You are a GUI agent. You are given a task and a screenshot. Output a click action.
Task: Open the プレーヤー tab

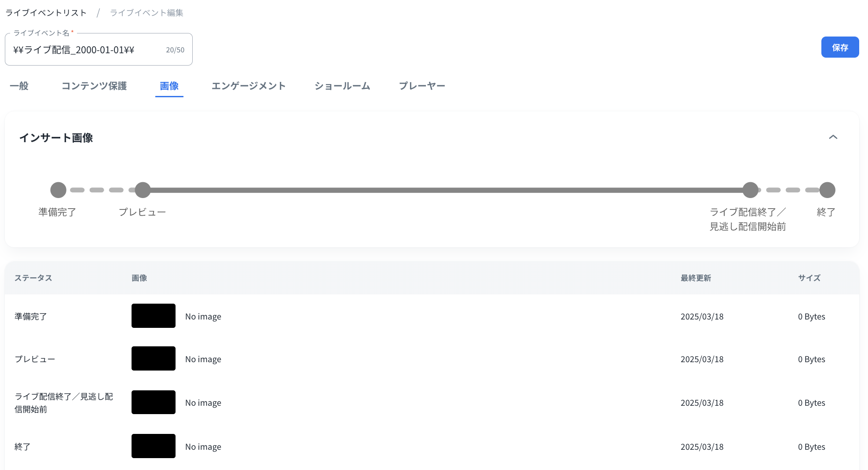[422, 86]
